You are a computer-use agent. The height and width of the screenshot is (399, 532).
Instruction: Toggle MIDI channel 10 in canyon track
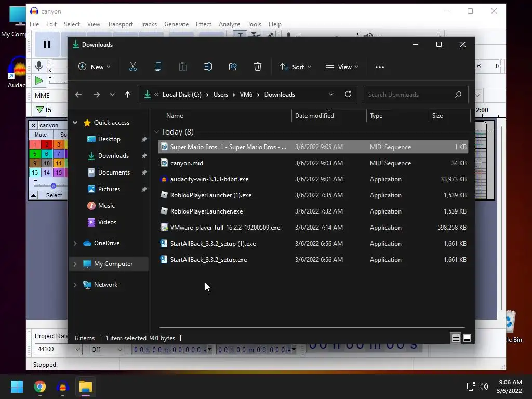coord(47,163)
